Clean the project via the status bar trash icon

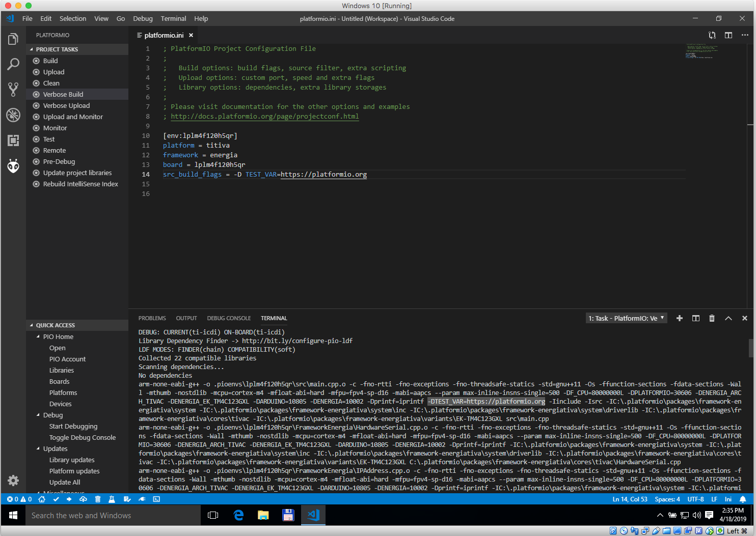(97, 499)
